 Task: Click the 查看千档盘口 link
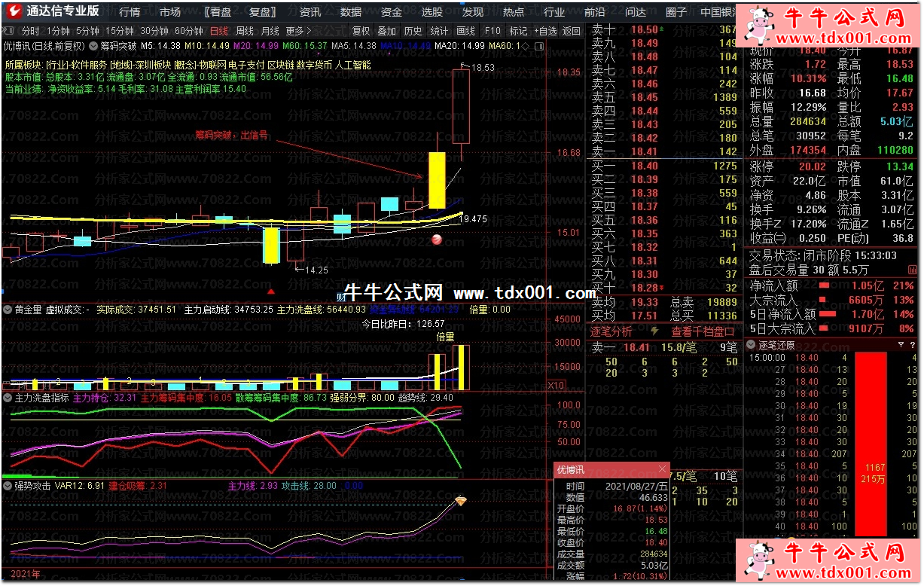click(703, 331)
